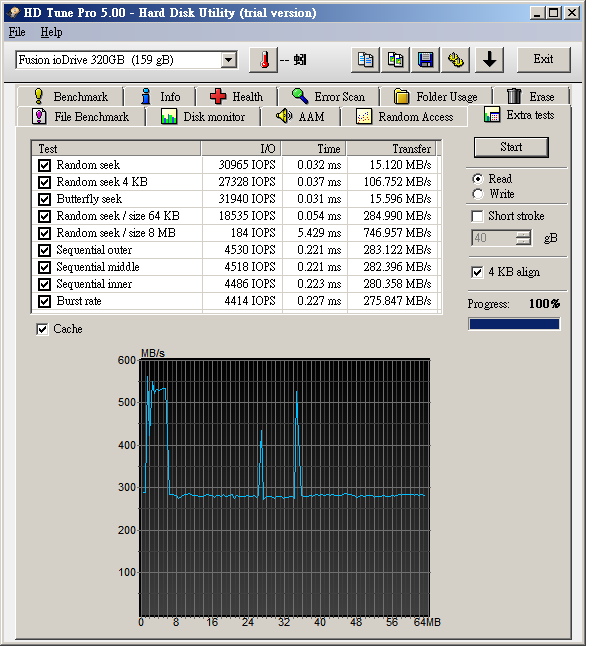The height and width of the screenshot is (646, 614).
Task: Uncheck the Sequential inner checkbox
Action: pyautogui.click(x=44, y=284)
